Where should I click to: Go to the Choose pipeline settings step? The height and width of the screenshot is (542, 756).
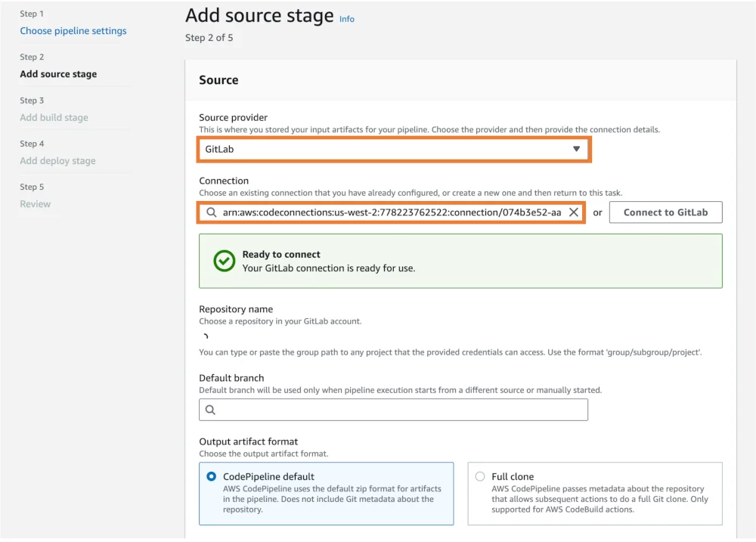pos(73,30)
